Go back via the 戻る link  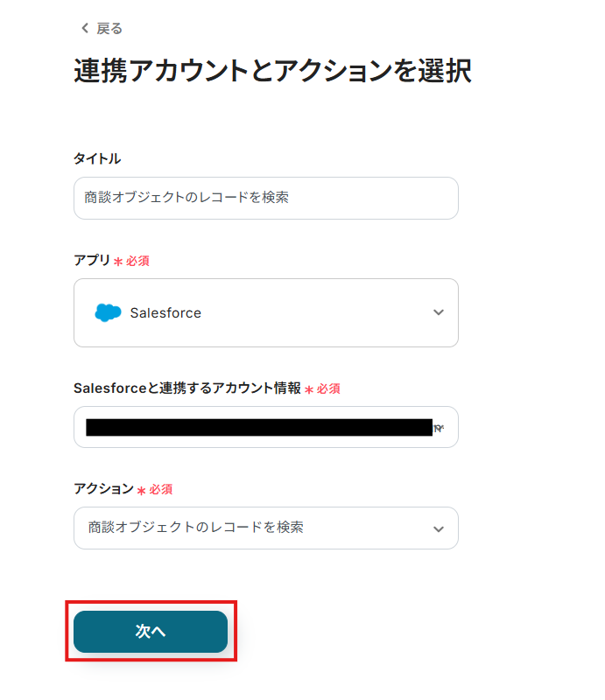(x=109, y=29)
